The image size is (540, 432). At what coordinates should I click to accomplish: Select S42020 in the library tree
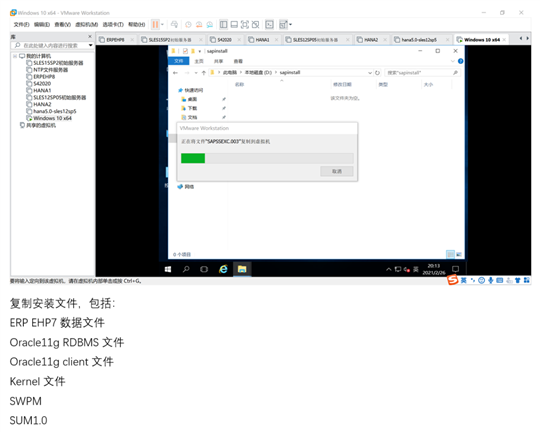(x=42, y=84)
